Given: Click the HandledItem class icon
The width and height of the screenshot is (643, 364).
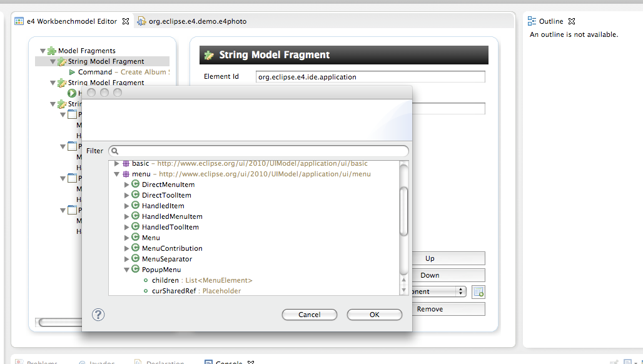Looking at the screenshot, I should point(135,205).
